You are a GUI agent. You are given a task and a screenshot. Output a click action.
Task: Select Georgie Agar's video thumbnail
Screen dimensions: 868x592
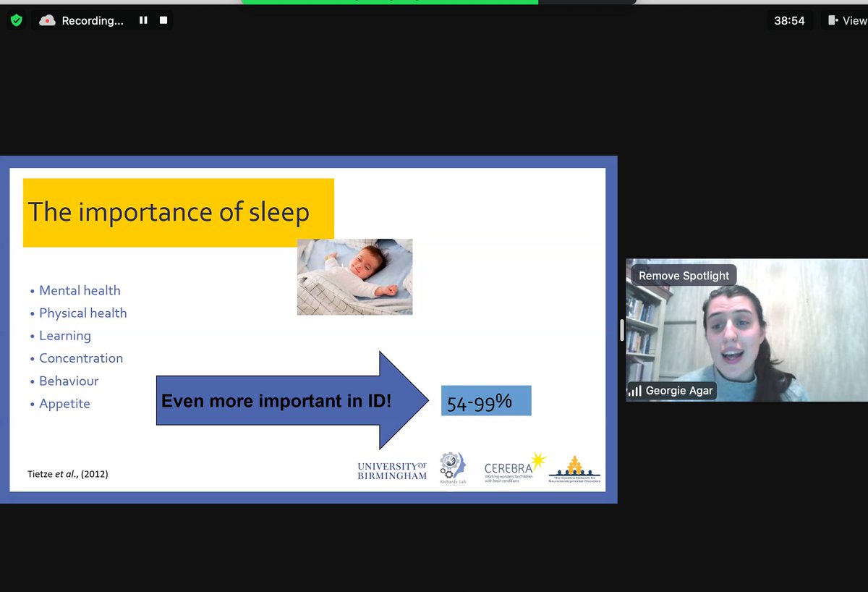click(746, 330)
